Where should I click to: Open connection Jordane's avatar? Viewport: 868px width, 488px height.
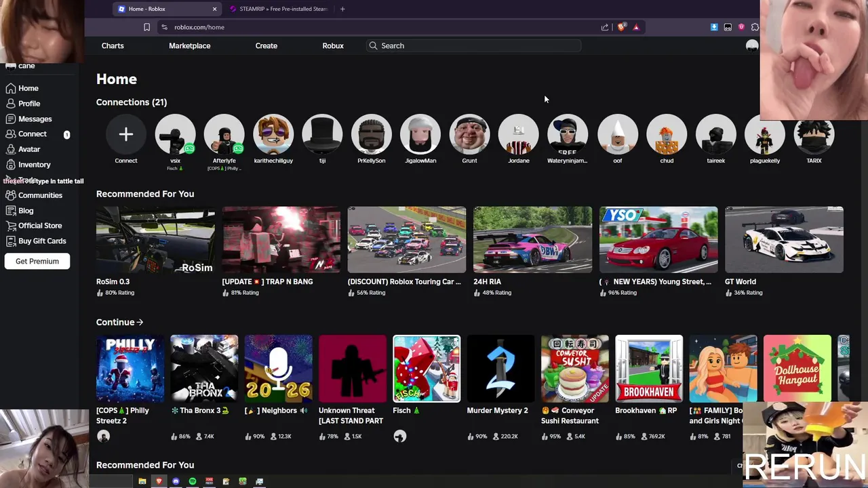(x=519, y=134)
